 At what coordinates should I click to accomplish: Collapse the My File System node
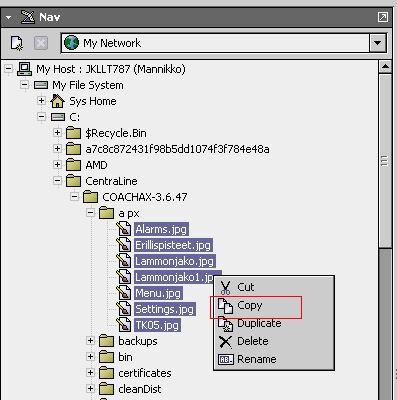click(24, 85)
